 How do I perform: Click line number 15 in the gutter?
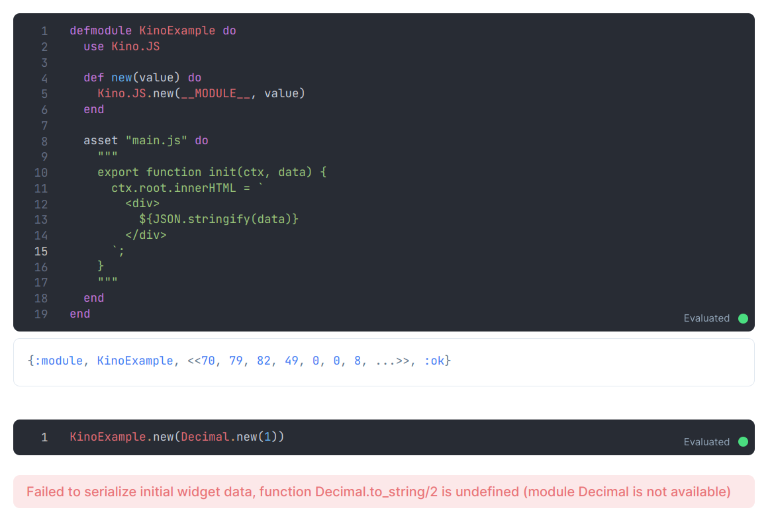(41, 251)
